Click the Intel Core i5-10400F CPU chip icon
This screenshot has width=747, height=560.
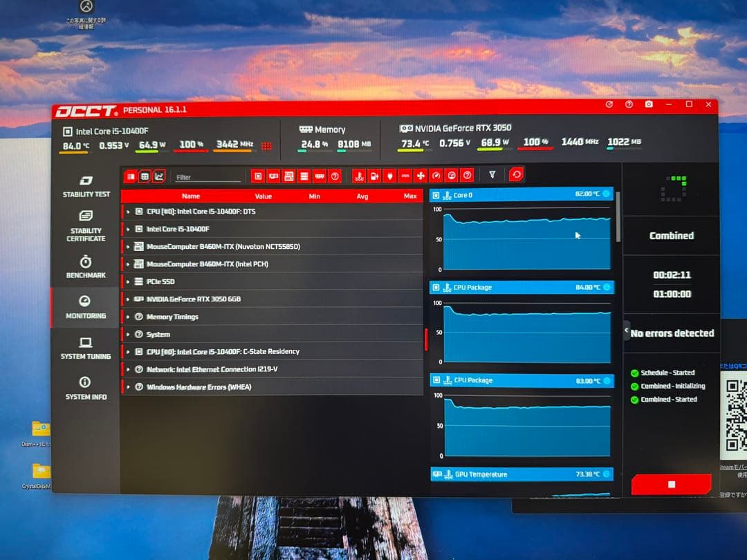click(x=68, y=131)
